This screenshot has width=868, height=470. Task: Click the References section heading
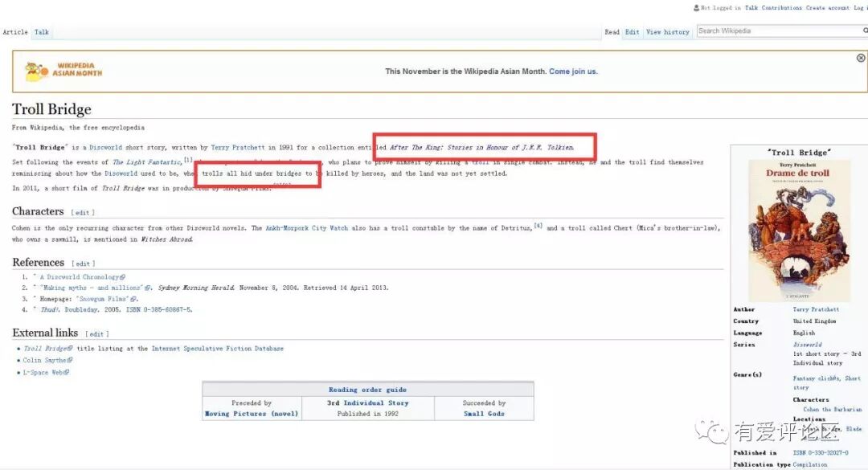tap(39, 263)
